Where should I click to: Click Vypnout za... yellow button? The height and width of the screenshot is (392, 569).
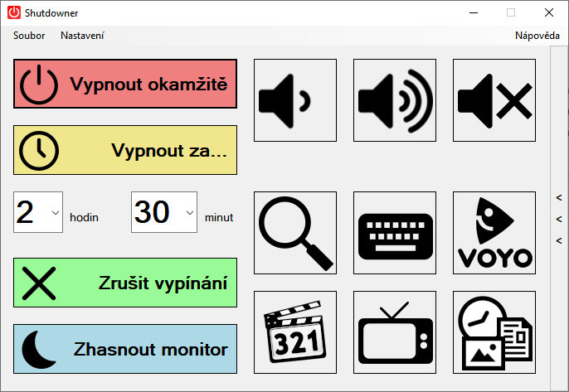[x=125, y=150]
